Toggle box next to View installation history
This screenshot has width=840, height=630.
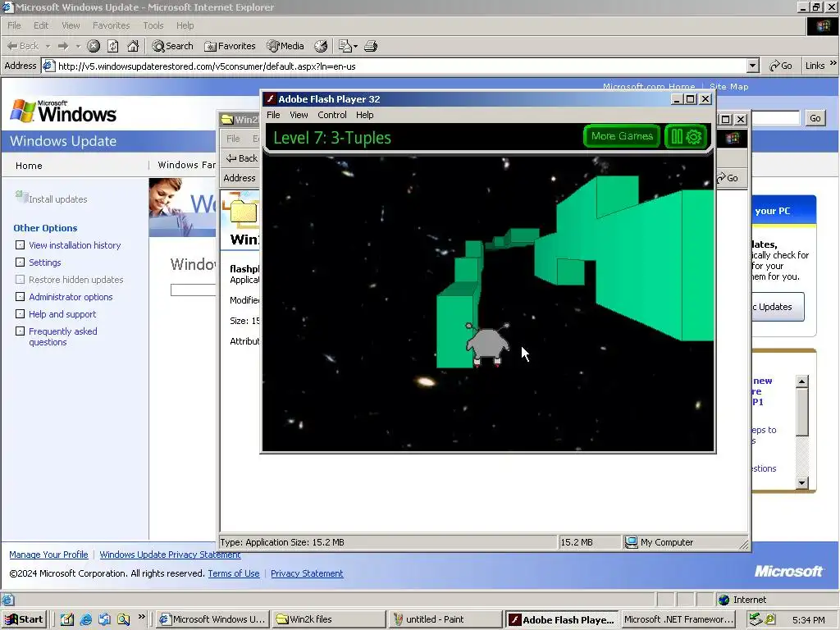pyautogui.click(x=20, y=244)
